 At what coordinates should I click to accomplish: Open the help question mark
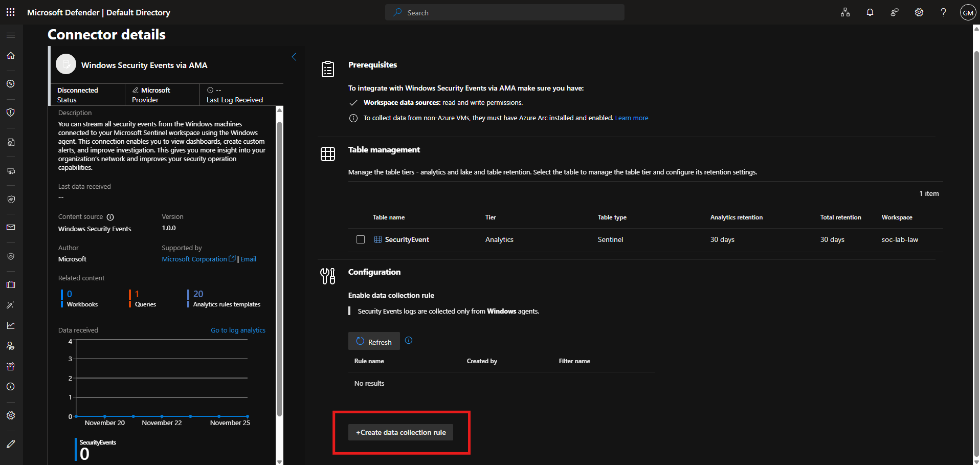943,12
